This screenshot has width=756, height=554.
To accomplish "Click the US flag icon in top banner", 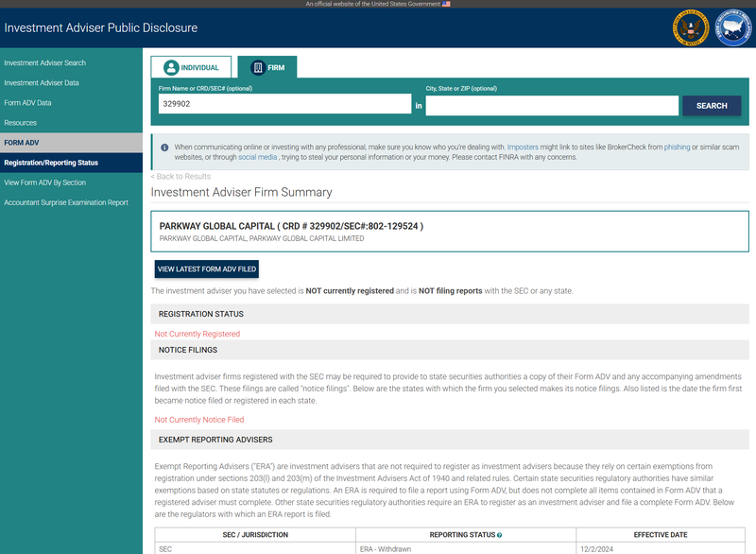I will click(x=446, y=4).
